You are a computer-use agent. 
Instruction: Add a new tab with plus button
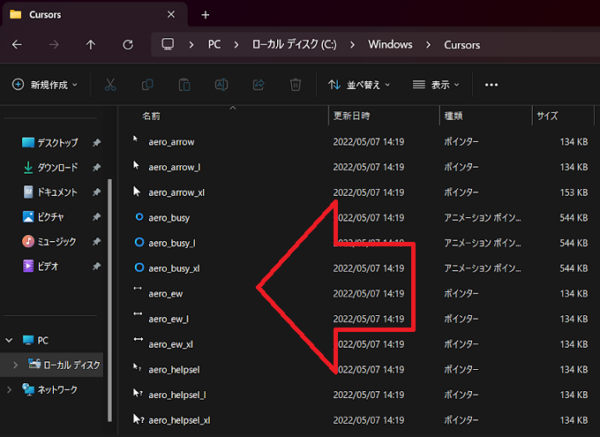click(x=205, y=15)
